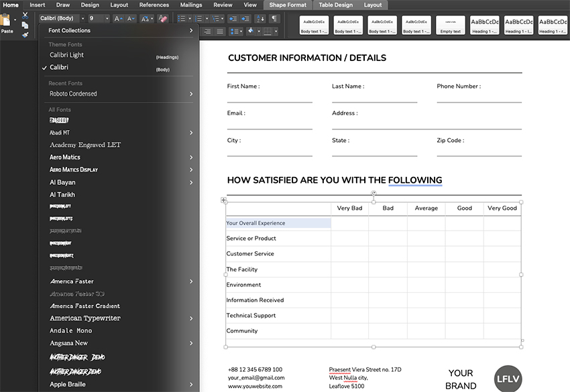Toggle justified paragraph alignment
This screenshot has height=392, width=570.
coord(219,31)
